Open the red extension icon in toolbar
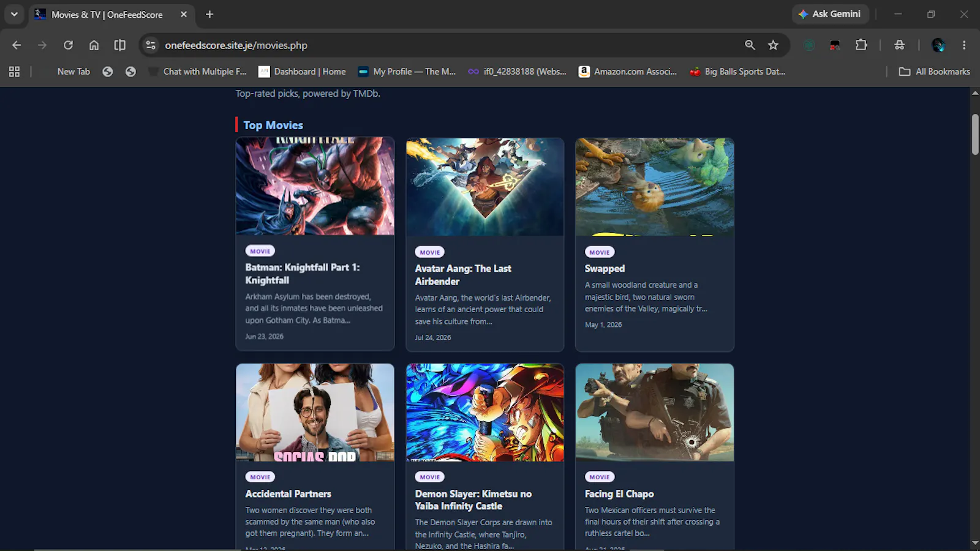The height and width of the screenshot is (551, 980). point(835,45)
